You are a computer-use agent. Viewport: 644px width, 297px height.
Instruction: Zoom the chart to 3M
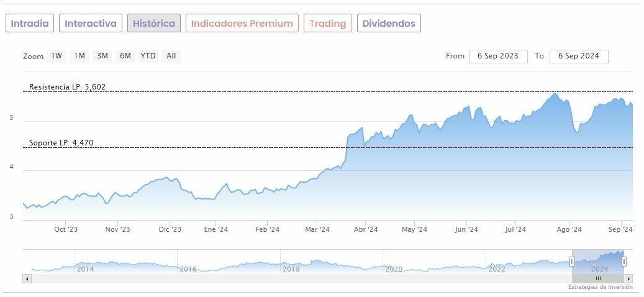[102, 56]
